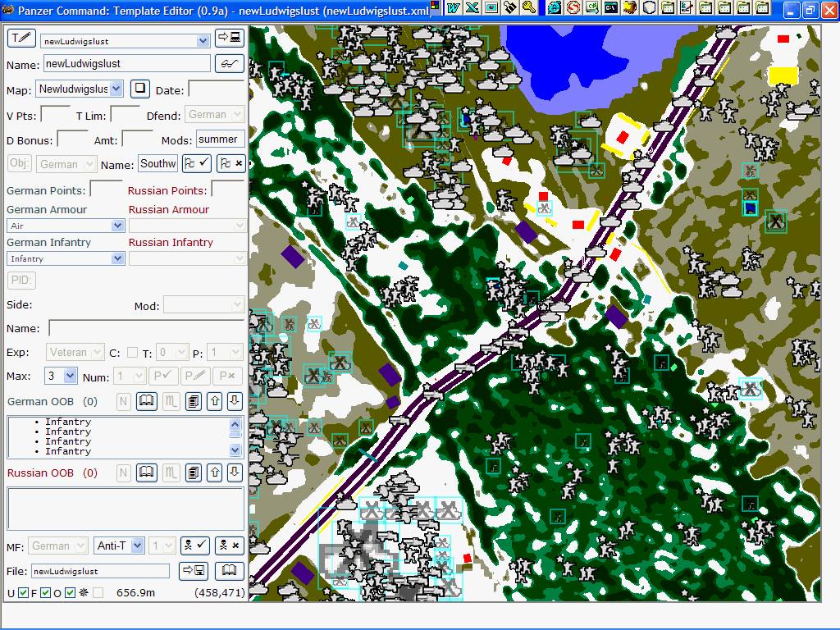Click the 656.9m distance readout
This screenshot has height=630, width=840.
[x=135, y=592]
